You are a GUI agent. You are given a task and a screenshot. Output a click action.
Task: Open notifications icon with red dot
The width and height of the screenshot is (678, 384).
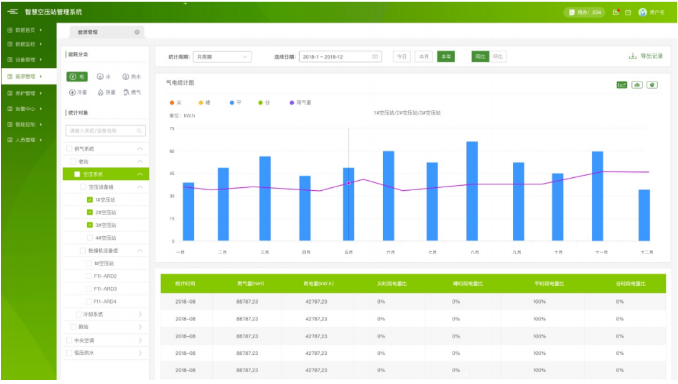tap(616, 12)
